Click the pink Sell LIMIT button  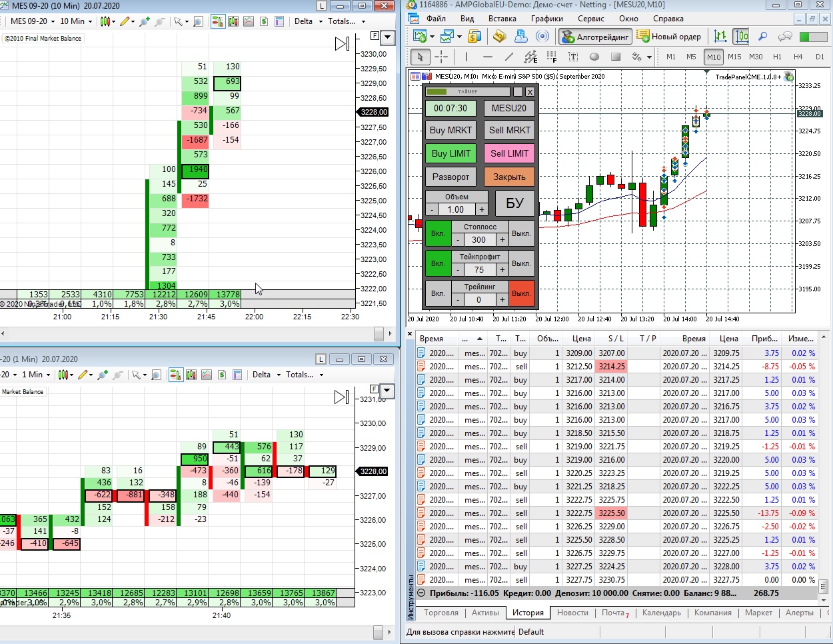tap(510, 153)
